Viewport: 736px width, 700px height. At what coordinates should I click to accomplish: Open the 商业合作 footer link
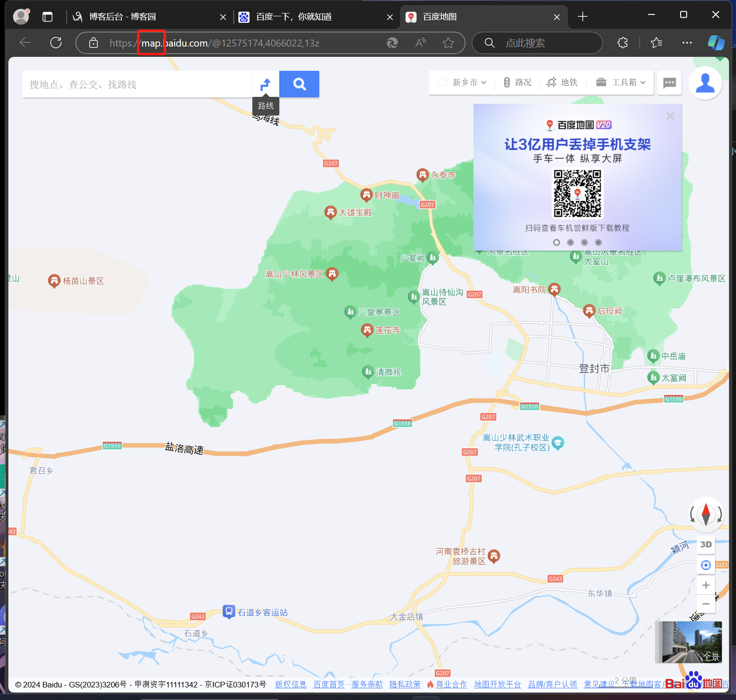click(x=451, y=684)
